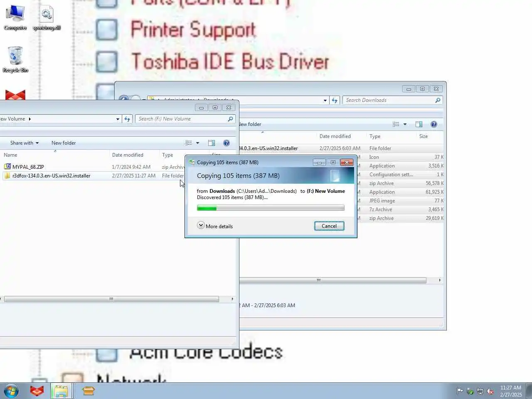This screenshot has height=399, width=532.
Task: Select the 7z Archive row
Action: 400,209
